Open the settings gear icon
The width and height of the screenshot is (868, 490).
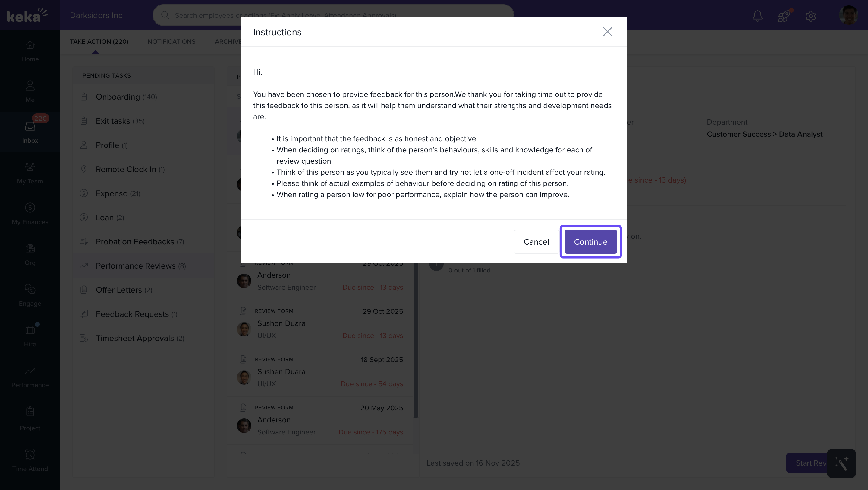[x=810, y=15]
